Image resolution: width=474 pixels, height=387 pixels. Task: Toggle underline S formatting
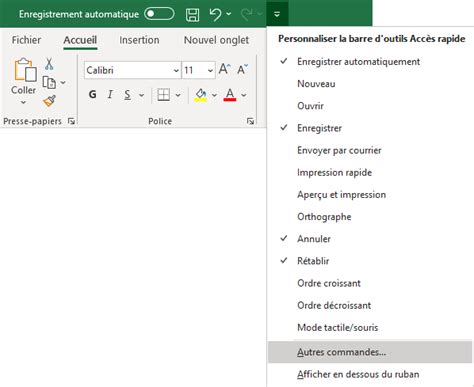(127, 95)
